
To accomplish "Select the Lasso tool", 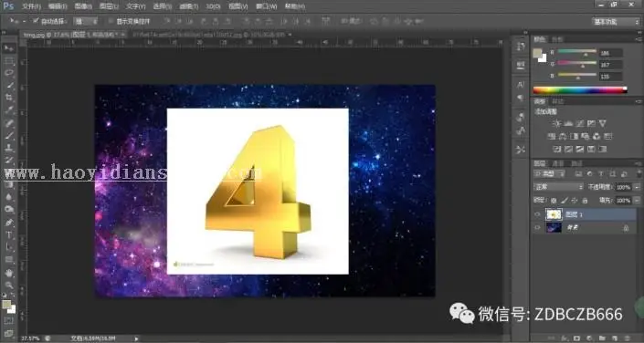I will (8, 73).
